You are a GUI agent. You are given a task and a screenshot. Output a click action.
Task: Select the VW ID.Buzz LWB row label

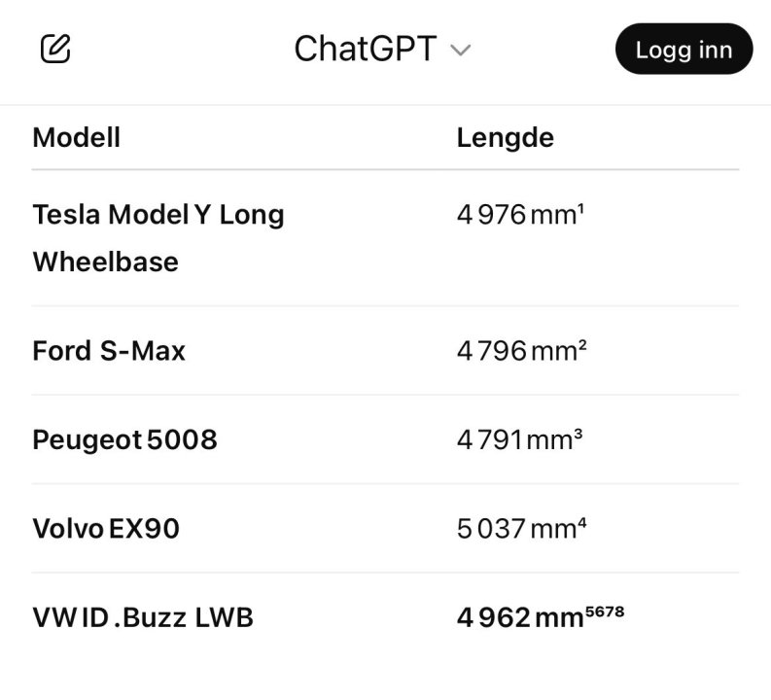click(x=143, y=617)
